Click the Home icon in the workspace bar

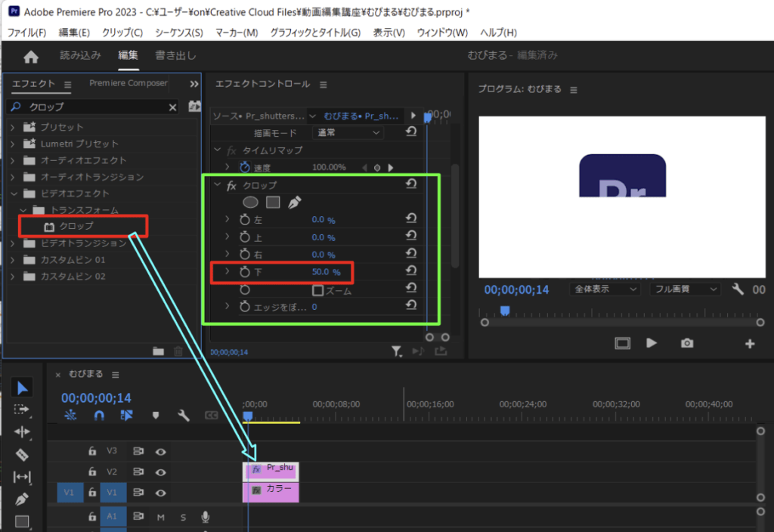coord(31,57)
